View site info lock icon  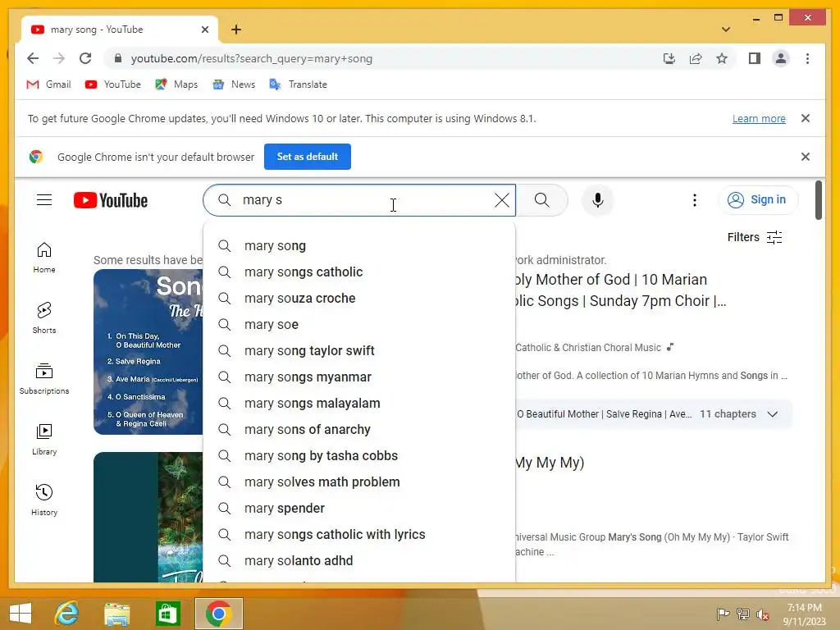pyautogui.click(x=118, y=58)
